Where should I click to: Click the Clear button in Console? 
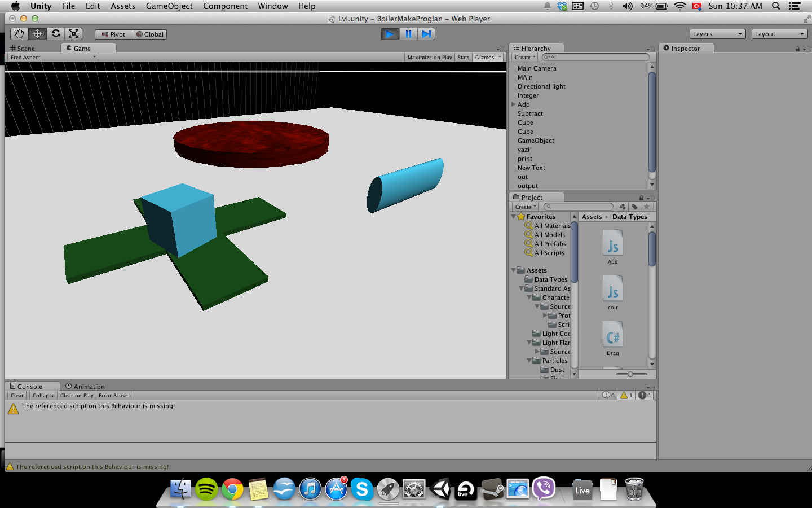coord(17,396)
